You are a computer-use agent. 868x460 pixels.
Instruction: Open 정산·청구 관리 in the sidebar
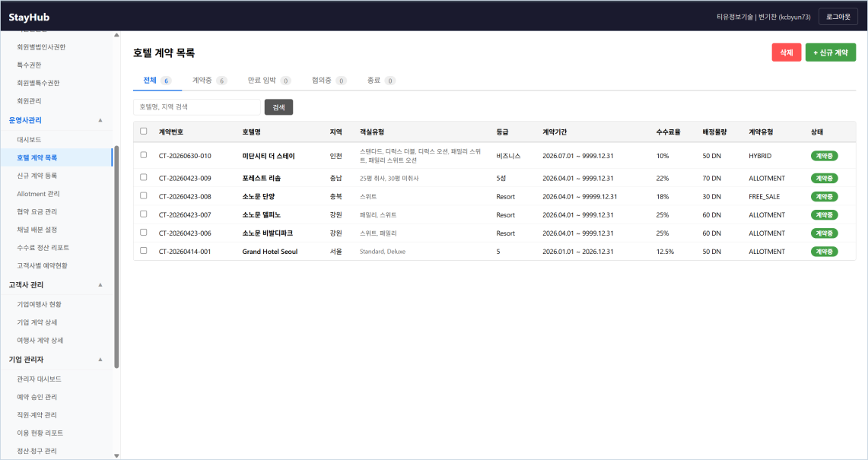(37, 451)
